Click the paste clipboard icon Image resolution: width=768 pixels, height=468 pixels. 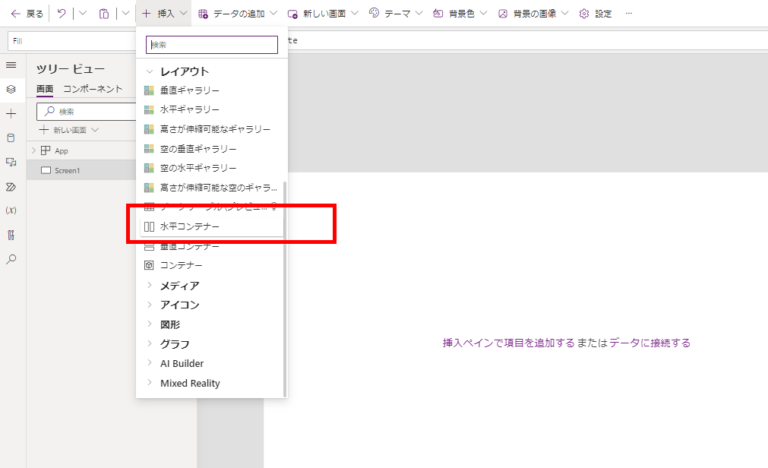click(102, 14)
